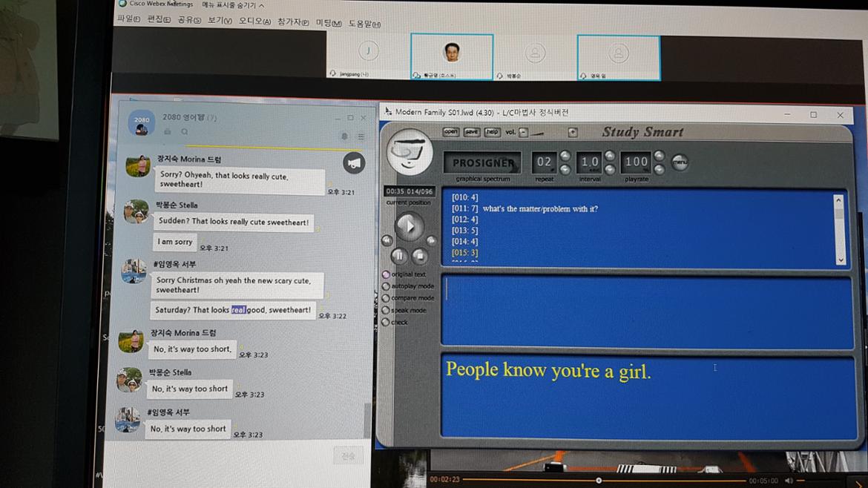
Task: Click the open button in Study Smart
Action: click(450, 132)
